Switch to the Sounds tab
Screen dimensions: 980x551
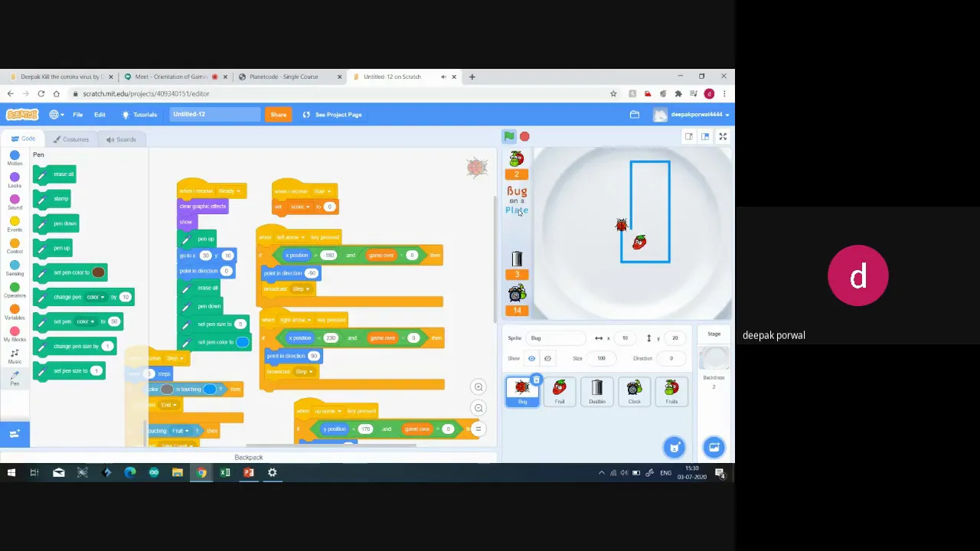point(121,139)
